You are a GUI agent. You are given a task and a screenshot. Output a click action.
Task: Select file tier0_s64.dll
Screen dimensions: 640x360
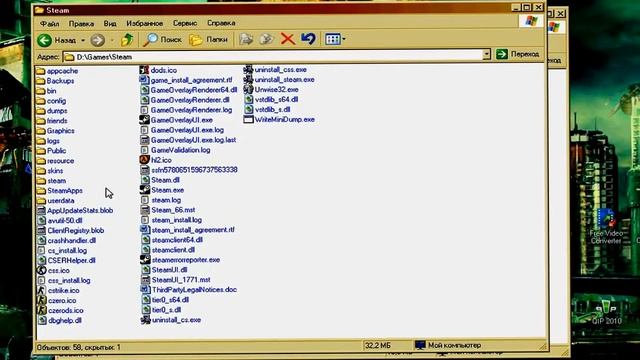165,300
